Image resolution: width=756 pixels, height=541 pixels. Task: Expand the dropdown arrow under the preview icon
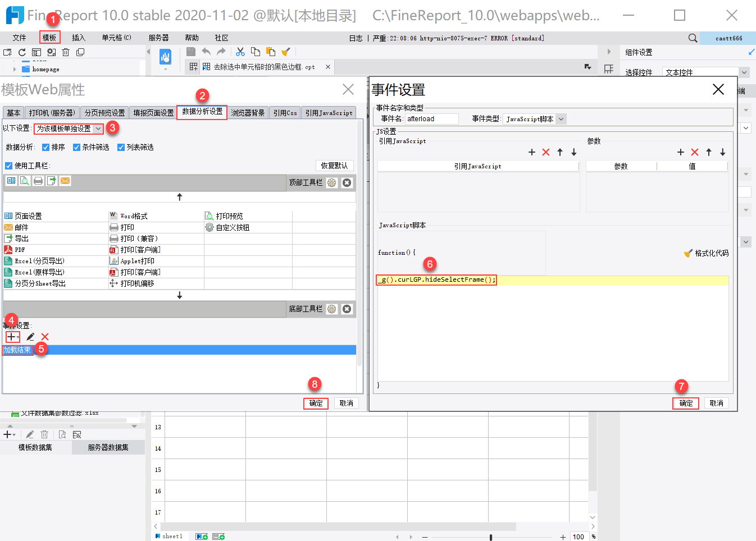pyautogui.click(x=165, y=70)
